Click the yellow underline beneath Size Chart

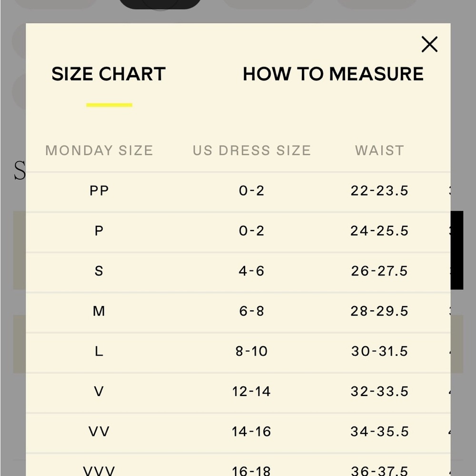pos(109,105)
